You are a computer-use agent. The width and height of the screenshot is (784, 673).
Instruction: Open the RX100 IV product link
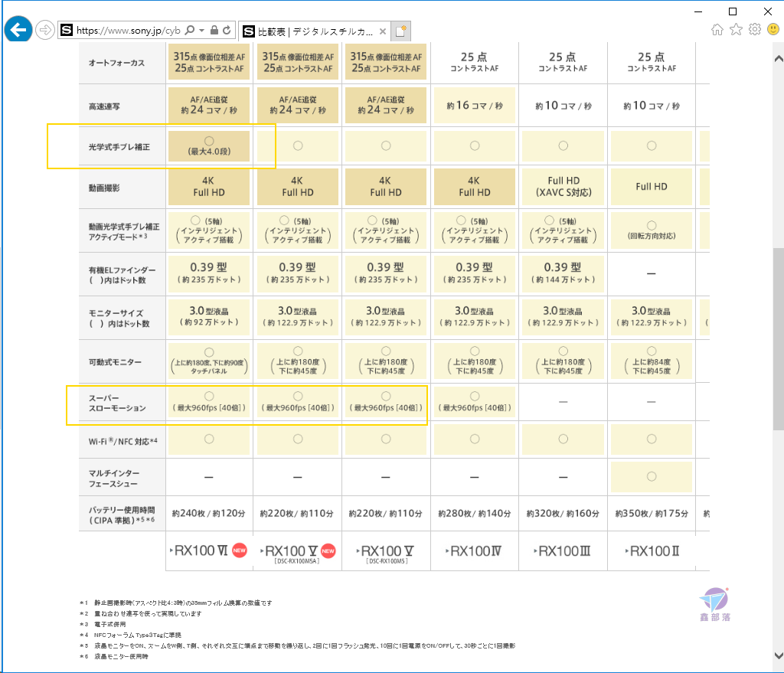[x=474, y=551]
